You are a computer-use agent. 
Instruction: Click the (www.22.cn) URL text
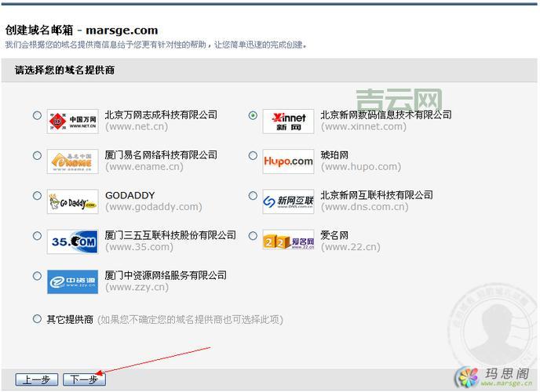[x=351, y=247]
